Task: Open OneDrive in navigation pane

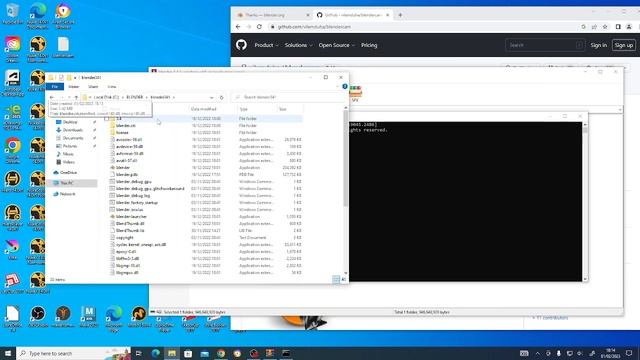Action: pyautogui.click(x=68, y=173)
